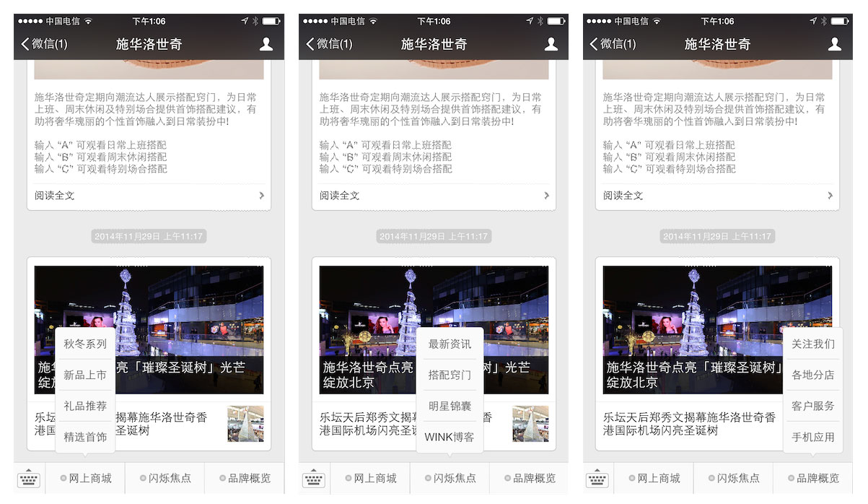Switch to keyboard input on the middle phone
The width and height of the screenshot is (868, 504).
coord(314,478)
